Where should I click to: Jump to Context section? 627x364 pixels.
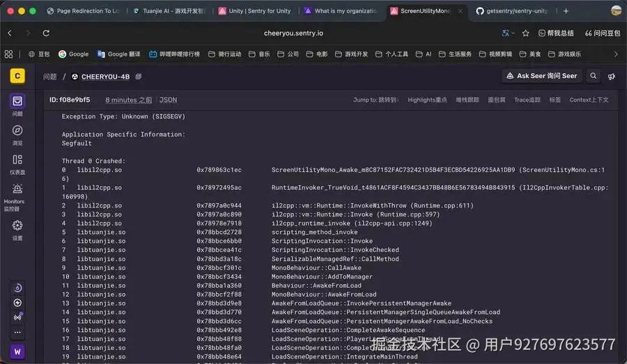[589, 100]
